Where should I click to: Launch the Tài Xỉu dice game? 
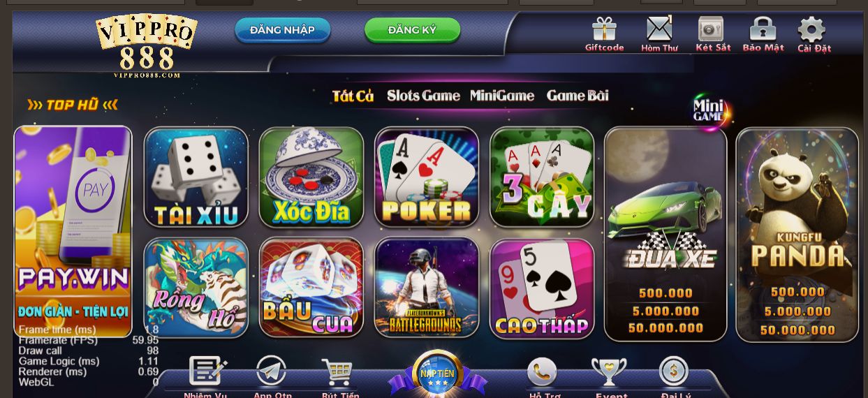(x=196, y=177)
